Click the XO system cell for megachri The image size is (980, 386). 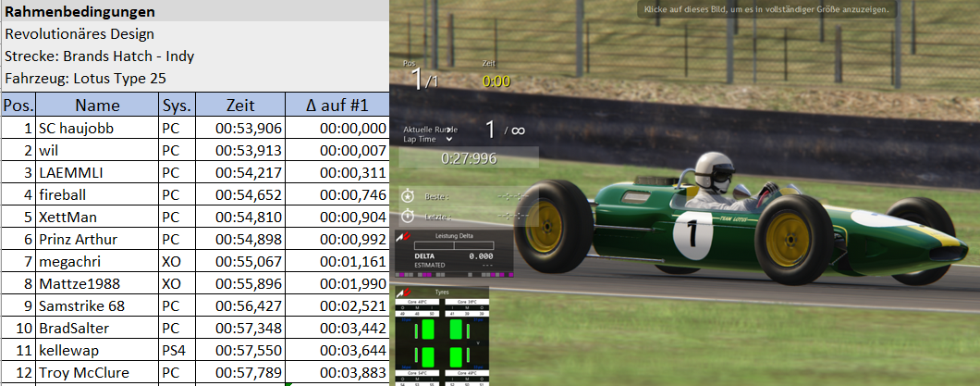tap(177, 262)
